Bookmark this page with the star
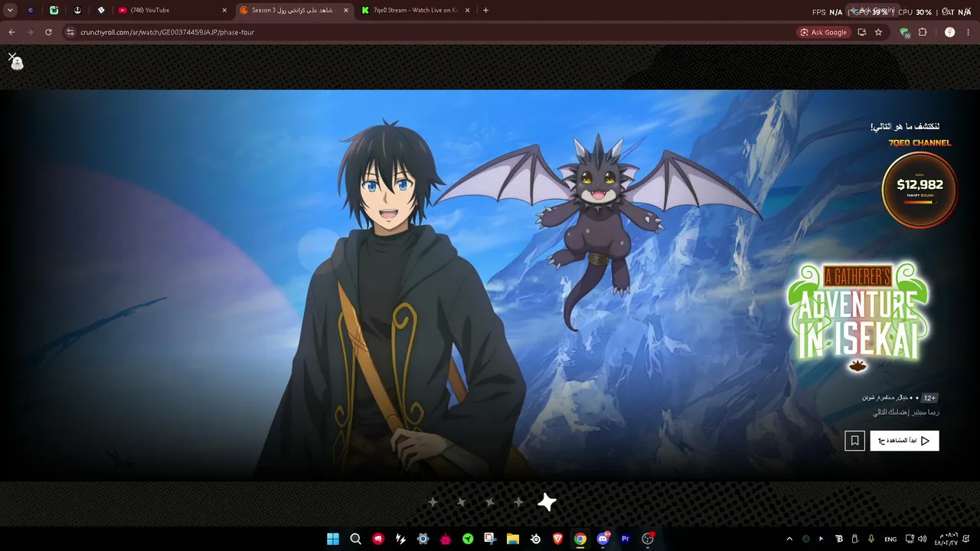The width and height of the screenshot is (980, 551). pos(878,32)
